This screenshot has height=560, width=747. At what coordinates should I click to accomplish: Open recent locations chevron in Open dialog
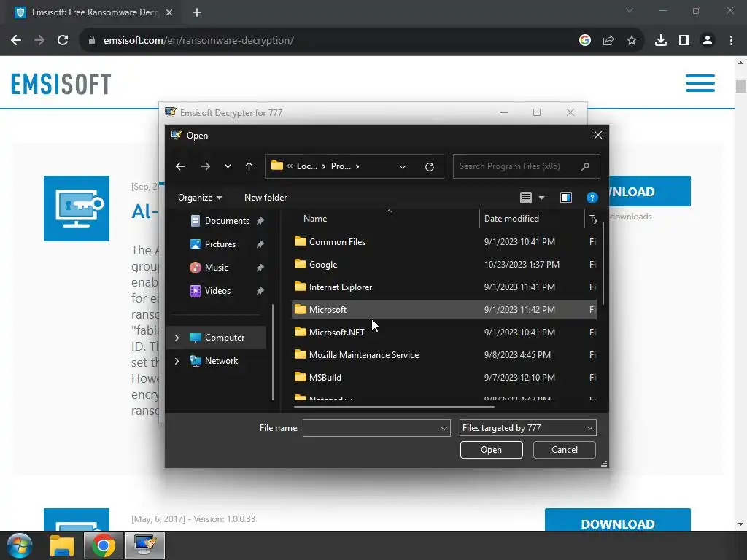pos(228,166)
